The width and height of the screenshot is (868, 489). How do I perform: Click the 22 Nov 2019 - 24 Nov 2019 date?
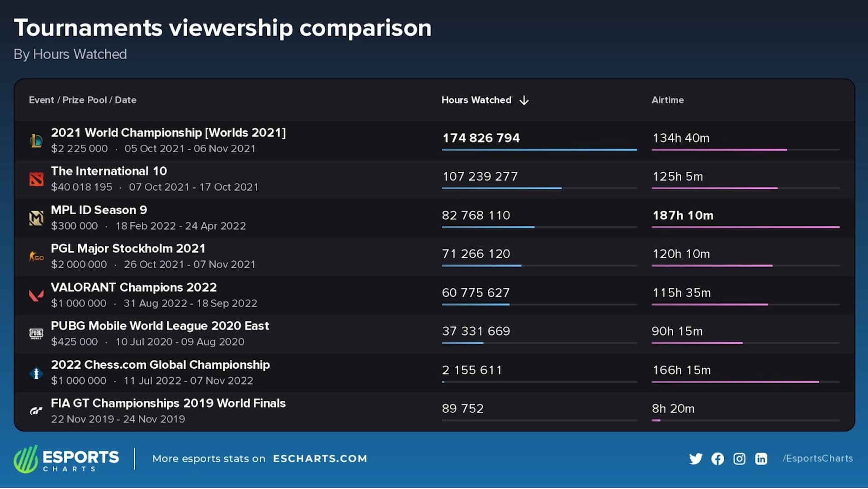tap(118, 419)
